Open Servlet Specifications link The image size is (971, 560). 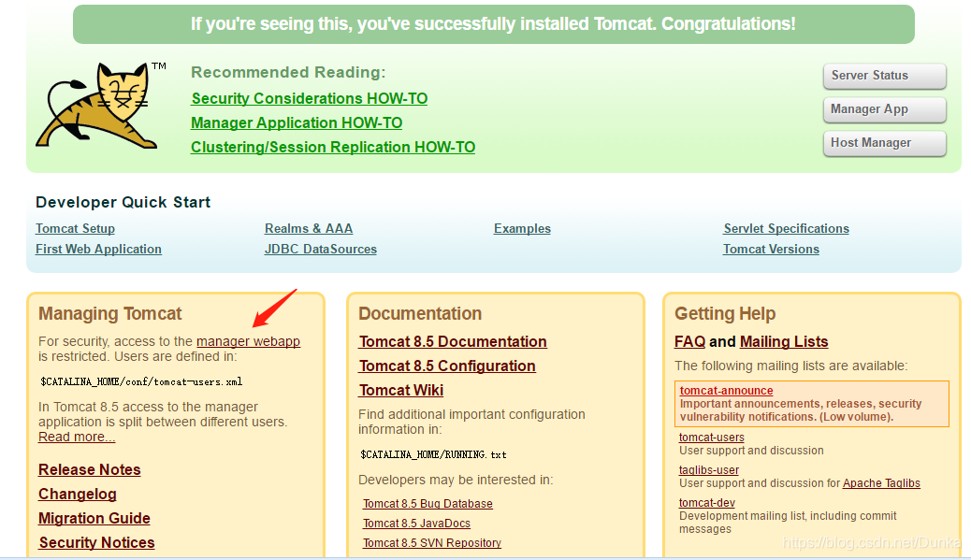tap(786, 228)
